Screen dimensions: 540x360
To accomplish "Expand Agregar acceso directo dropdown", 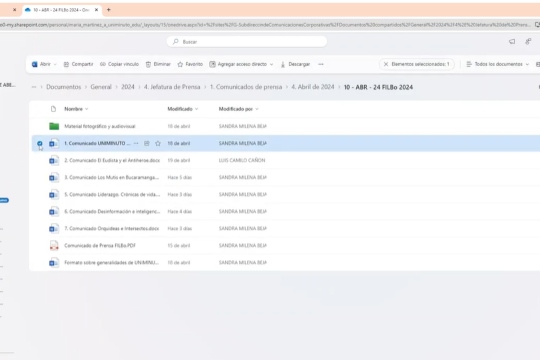I will pos(271,64).
